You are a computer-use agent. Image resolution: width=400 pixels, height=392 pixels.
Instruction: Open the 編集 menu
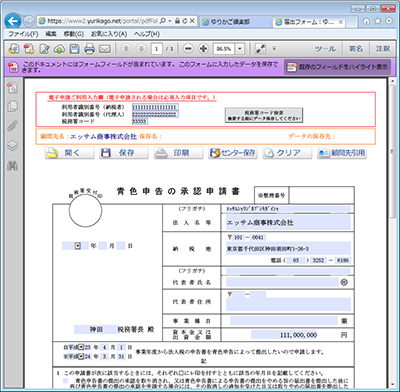pos(51,34)
